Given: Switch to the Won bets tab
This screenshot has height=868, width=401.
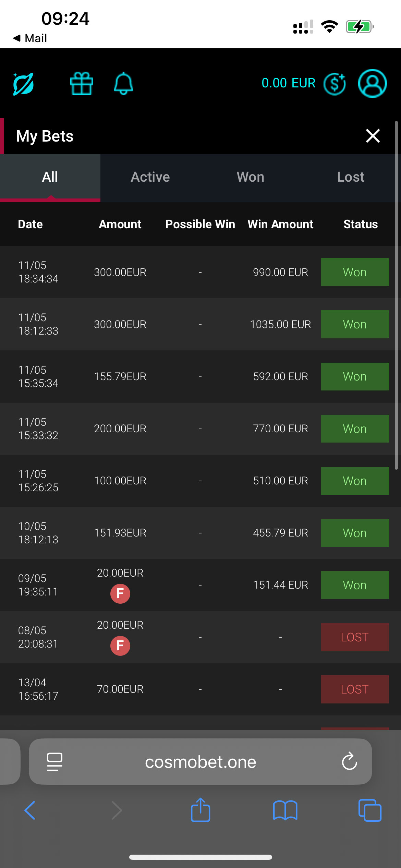Looking at the screenshot, I should (251, 177).
